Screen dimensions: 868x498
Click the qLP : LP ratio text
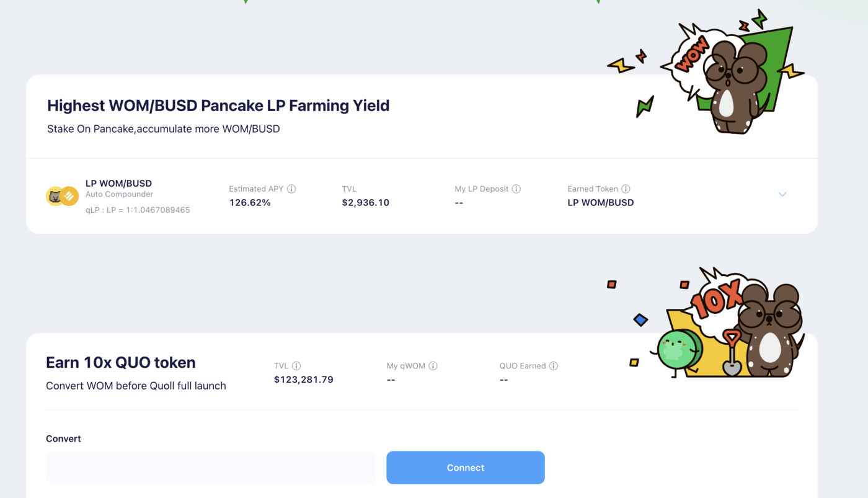(138, 210)
